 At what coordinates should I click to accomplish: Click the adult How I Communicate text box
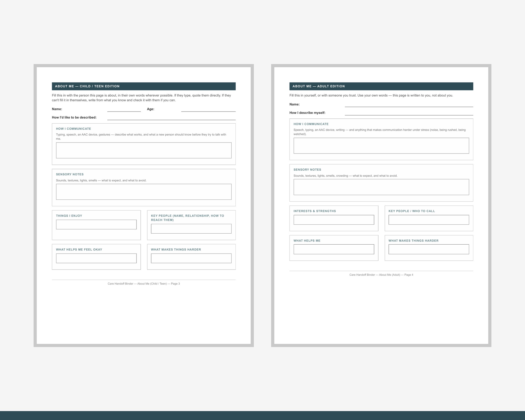pyautogui.click(x=381, y=146)
